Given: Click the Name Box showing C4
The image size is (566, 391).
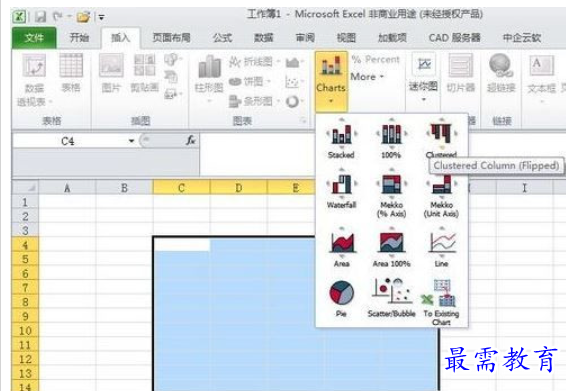Looking at the screenshot, I should pyautogui.click(x=69, y=141).
